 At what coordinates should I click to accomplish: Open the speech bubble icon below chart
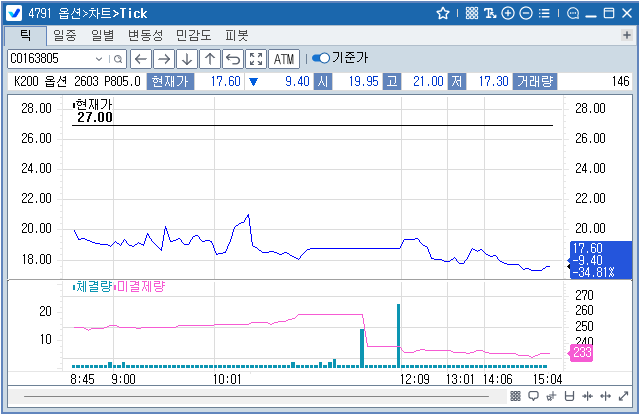coord(533,397)
